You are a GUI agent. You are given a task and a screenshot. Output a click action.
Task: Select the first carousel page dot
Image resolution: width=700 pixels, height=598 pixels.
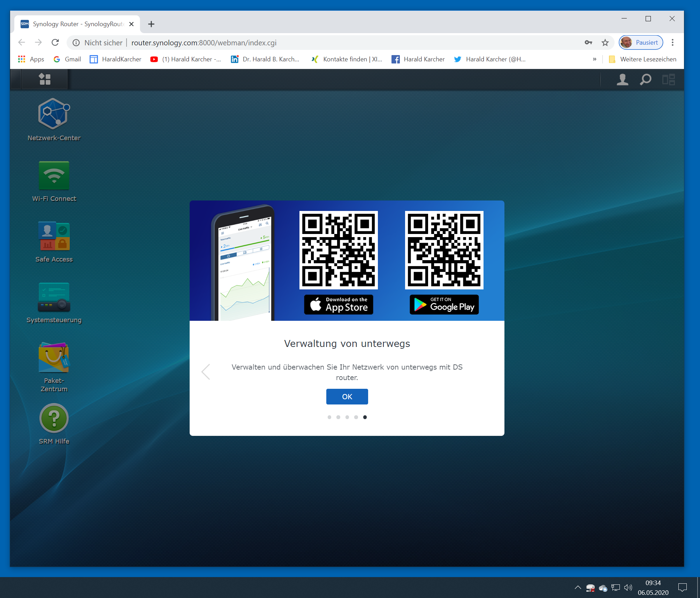pyautogui.click(x=329, y=417)
